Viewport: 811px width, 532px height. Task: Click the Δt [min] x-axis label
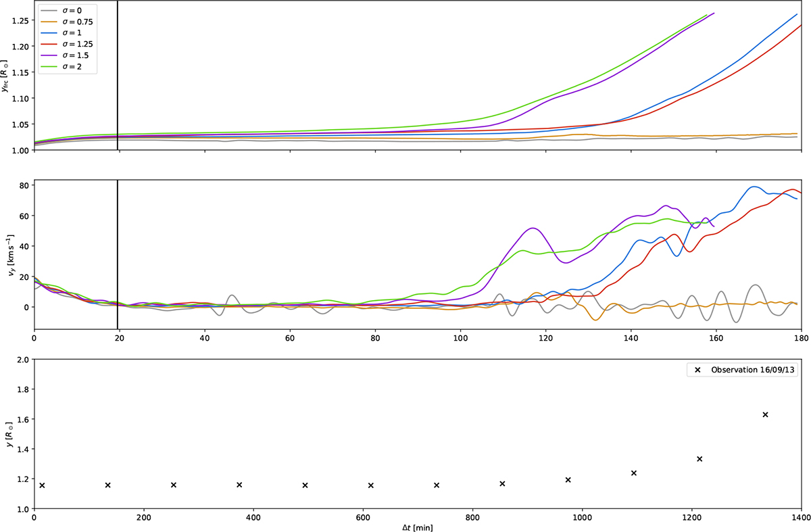tap(417, 526)
